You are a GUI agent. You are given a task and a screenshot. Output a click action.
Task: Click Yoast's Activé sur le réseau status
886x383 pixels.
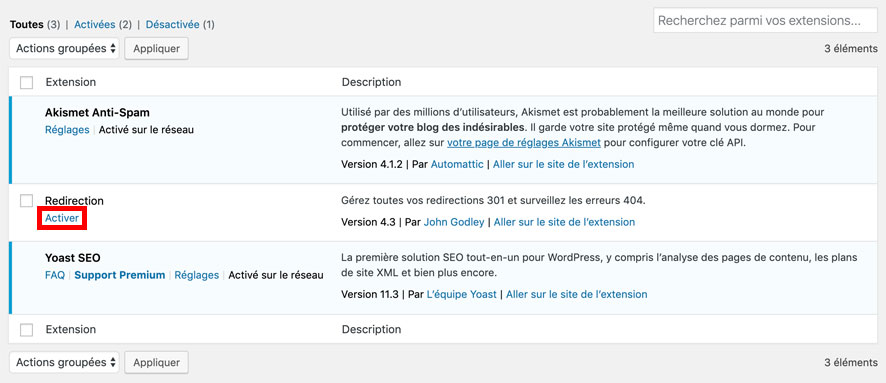(276, 275)
